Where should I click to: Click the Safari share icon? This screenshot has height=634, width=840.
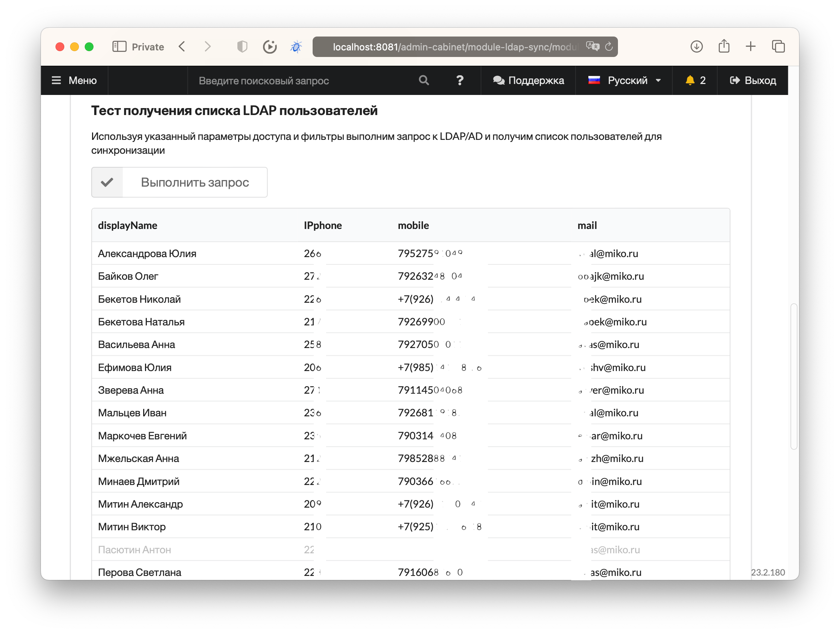point(724,47)
